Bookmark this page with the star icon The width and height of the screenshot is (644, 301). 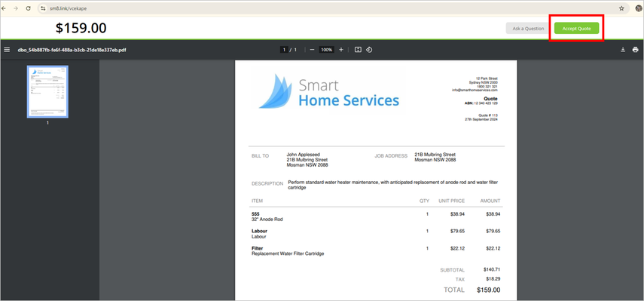pyautogui.click(x=621, y=8)
